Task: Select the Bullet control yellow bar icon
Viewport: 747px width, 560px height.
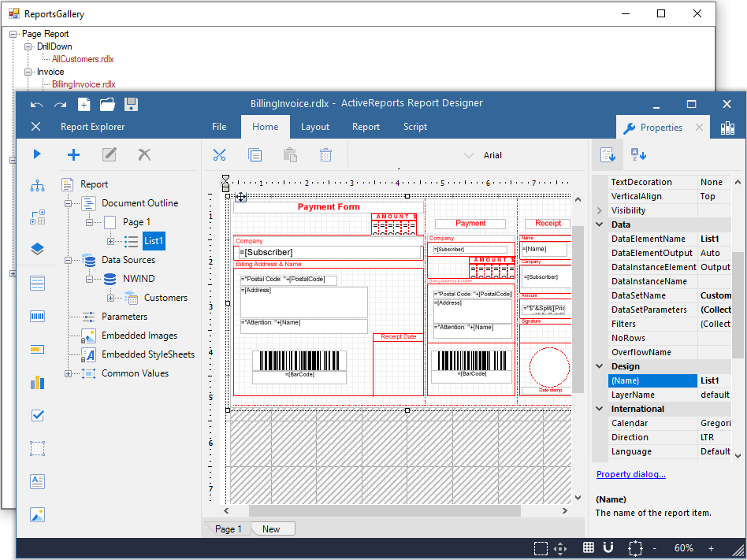Action: pyautogui.click(x=37, y=350)
